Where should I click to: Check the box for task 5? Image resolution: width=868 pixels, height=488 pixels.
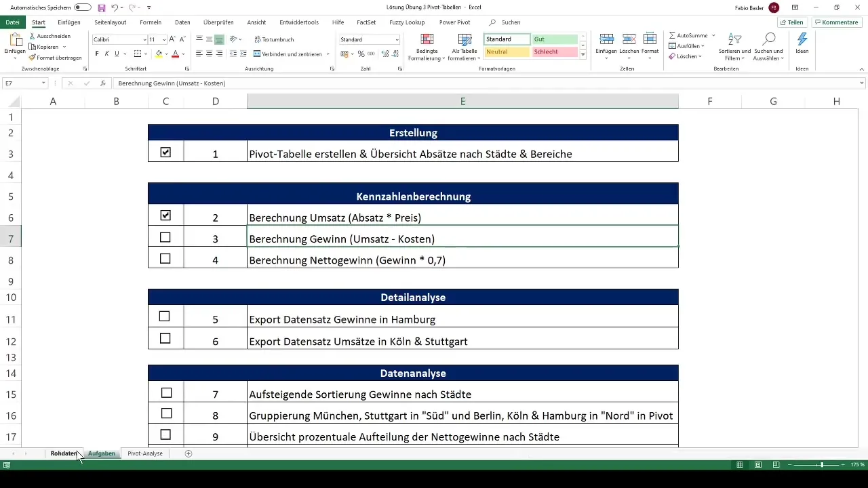tap(164, 317)
